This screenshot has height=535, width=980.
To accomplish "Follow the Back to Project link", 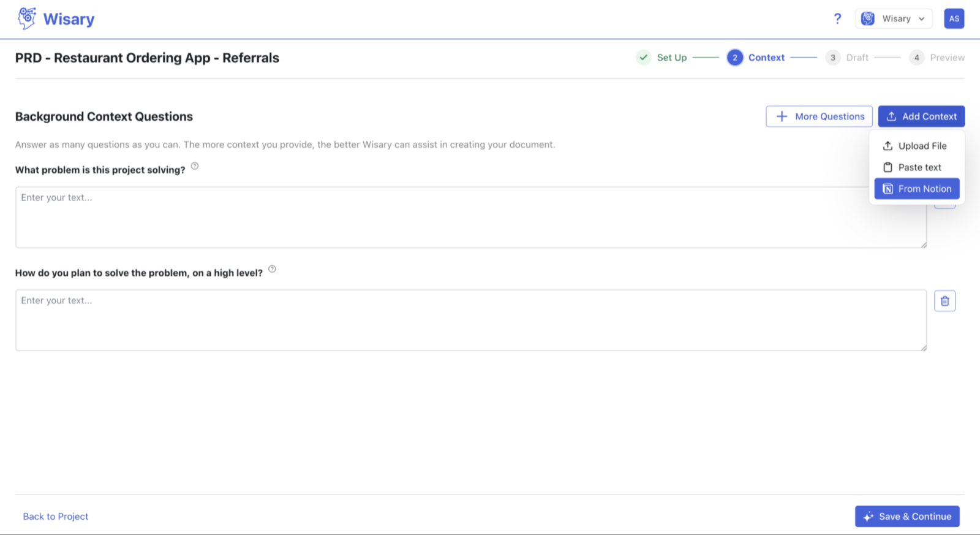I will click(x=56, y=517).
